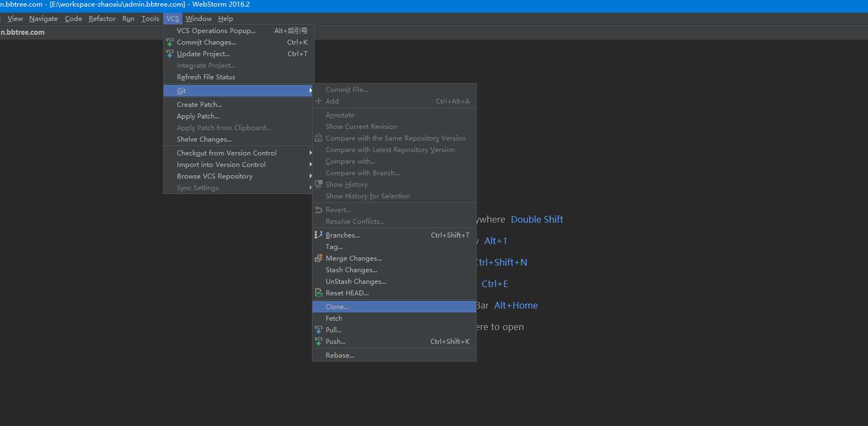Choose Resolve Conflicts item

(394, 221)
